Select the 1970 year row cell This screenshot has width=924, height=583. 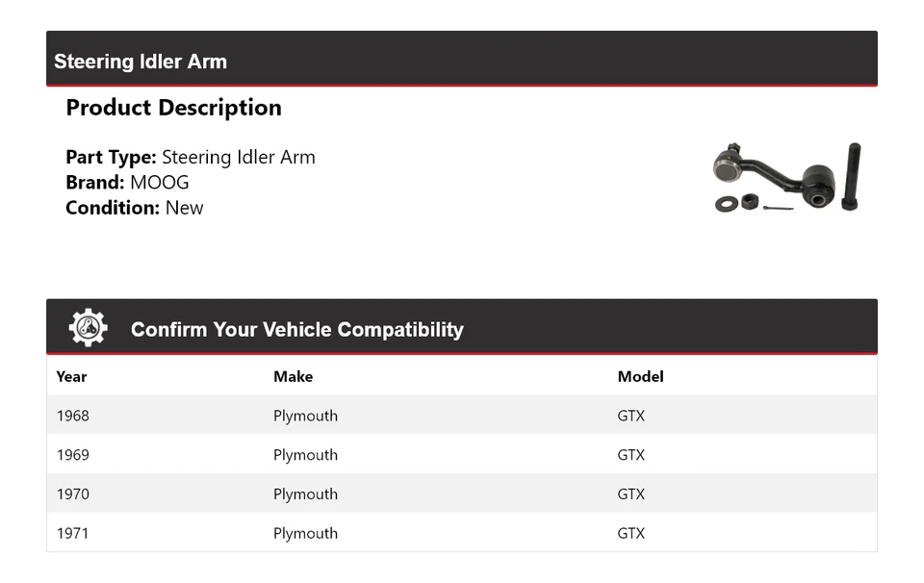click(73, 494)
